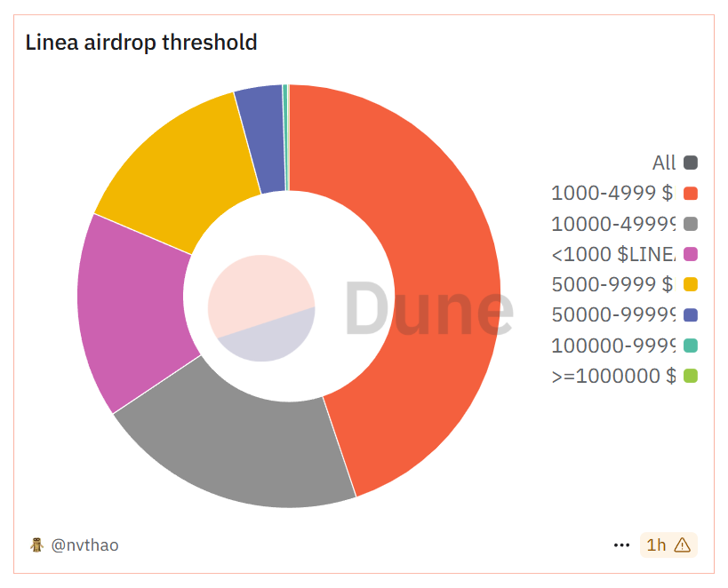Click the 1h refresh warning badge
The width and height of the screenshot is (728, 588).
coord(668,544)
